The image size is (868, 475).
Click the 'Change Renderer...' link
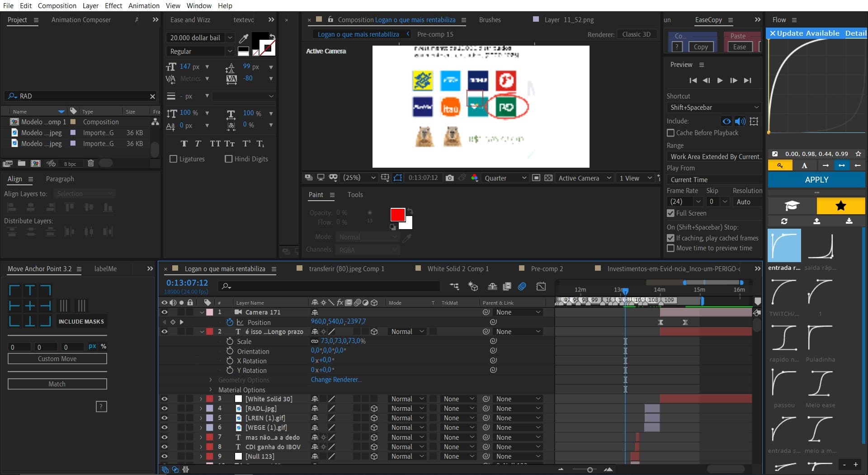pyautogui.click(x=336, y=380)
